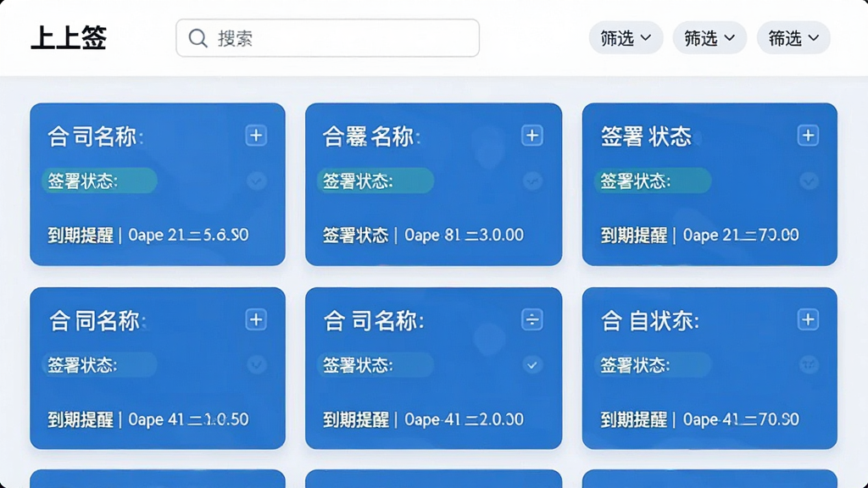Viewport: 868px width, 488px height.
Task: Click green 签署状态 pill on card Oape 81 =3.0.00
Action: (376, 180)
